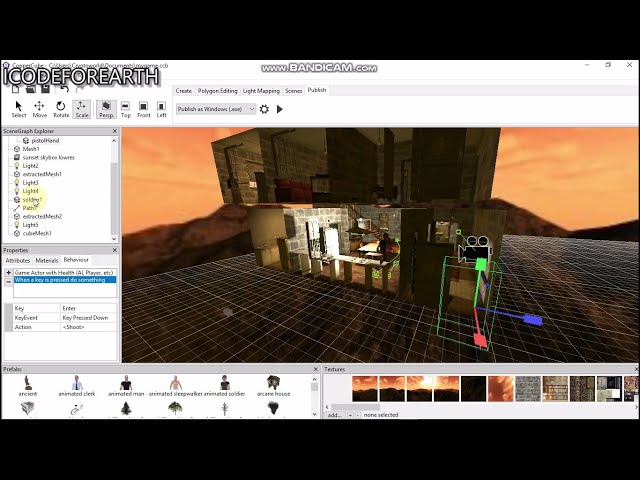
Task: Click the undo arrow in the top toolbar
Action: coord(64,89)
